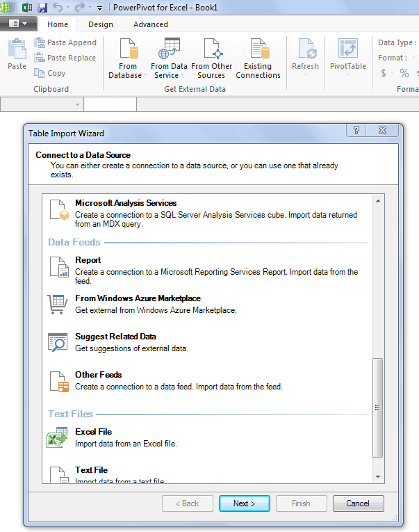Expand the Refresh dropdown arrow
The height and width of the screenshot is (532, 419).
[306, 75]
